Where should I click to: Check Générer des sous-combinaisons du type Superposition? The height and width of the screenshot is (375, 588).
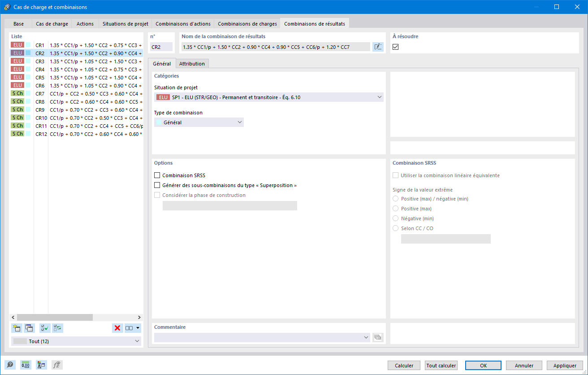pos(157,185)
